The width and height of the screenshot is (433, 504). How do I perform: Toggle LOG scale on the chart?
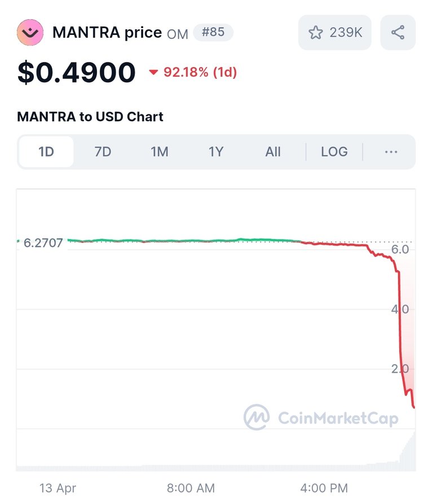click(x=334, y=152)
